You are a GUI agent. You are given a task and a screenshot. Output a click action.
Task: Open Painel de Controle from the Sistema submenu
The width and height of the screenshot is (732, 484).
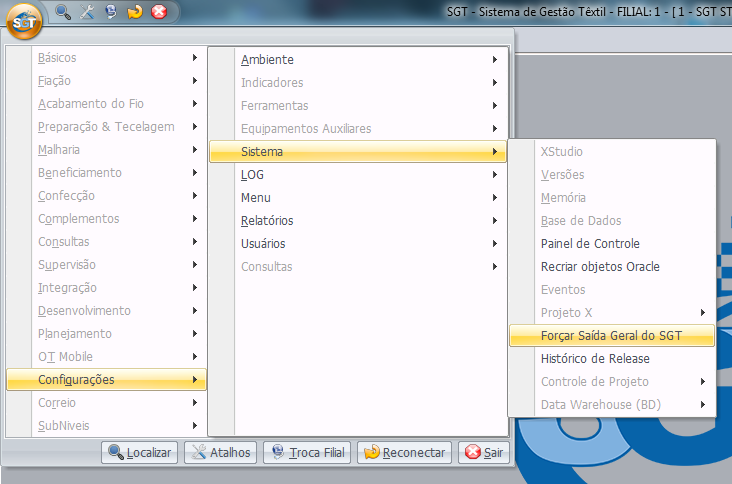pyautogui.click(x=590, y=244)
